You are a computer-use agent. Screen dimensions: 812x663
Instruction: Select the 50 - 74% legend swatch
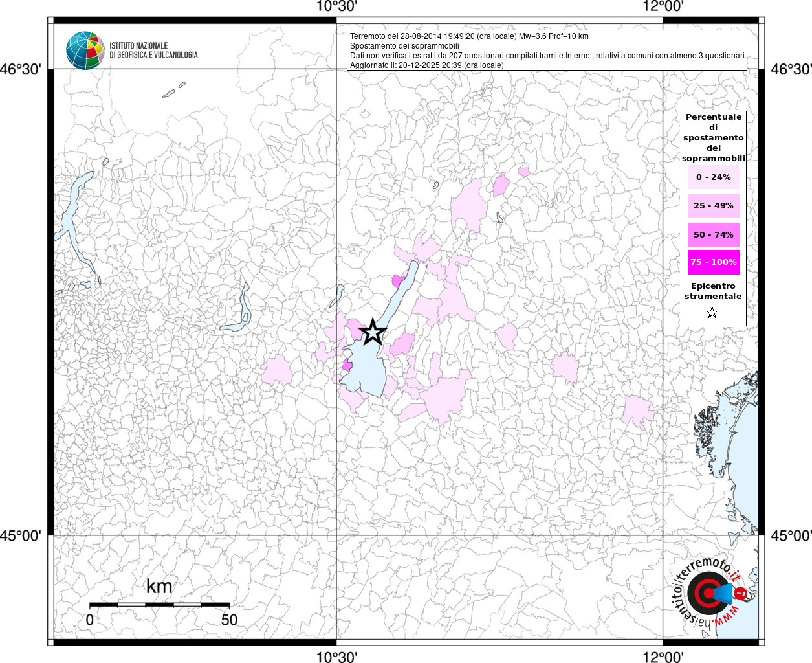point(714,234)
